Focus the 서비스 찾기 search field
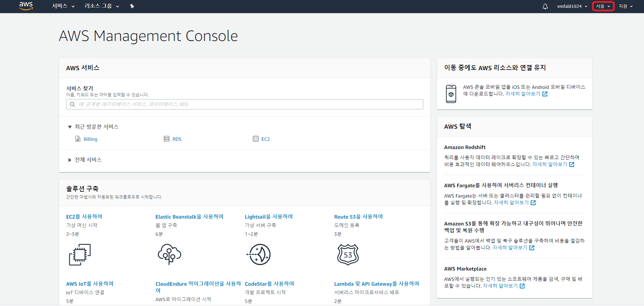644x306 pixels. [x=245, y=104]
